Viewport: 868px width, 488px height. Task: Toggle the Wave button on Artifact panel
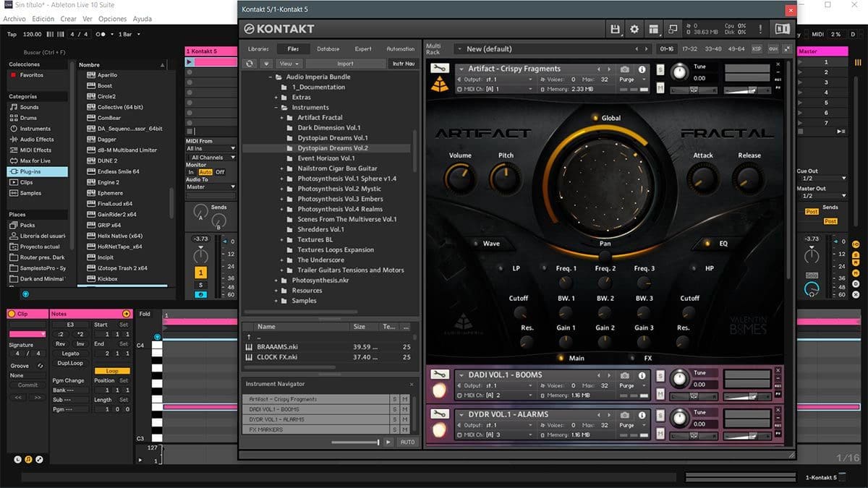[475, 244]
